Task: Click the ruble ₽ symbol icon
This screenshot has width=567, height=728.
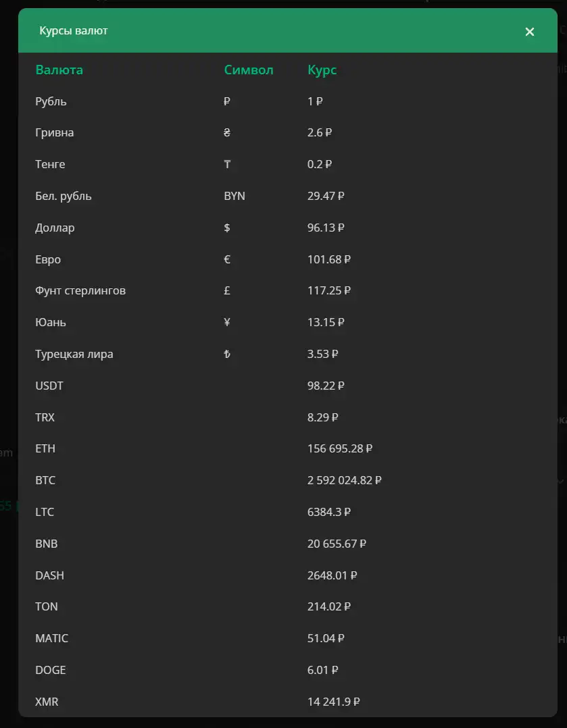Action: pos(227,101)
